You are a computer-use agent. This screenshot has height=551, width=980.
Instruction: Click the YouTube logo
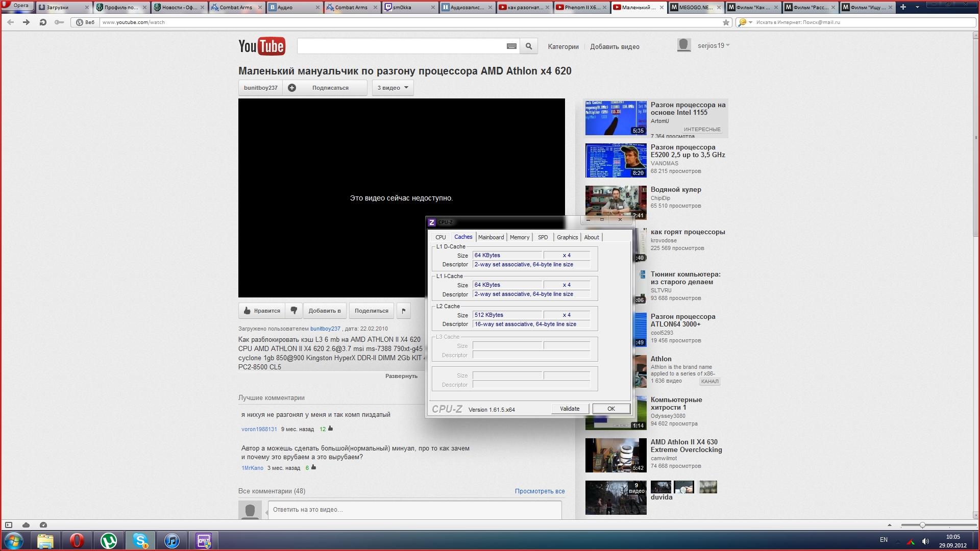pos(261,46)
